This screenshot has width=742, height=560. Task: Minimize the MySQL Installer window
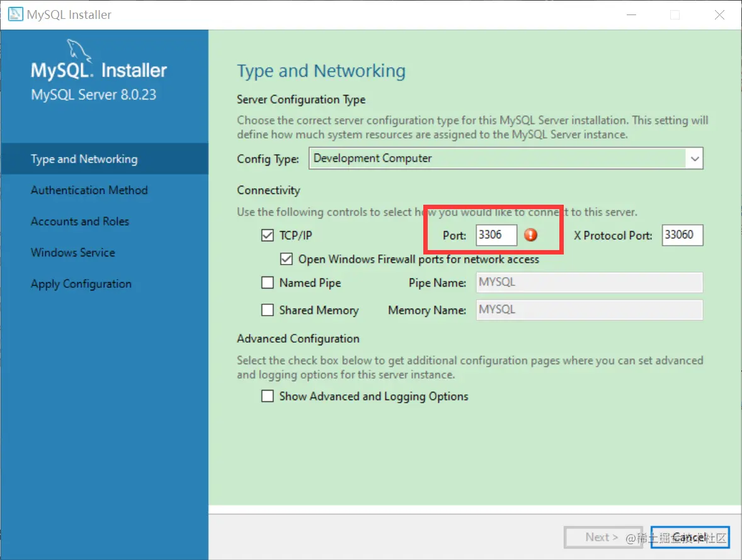click(631, 15)
